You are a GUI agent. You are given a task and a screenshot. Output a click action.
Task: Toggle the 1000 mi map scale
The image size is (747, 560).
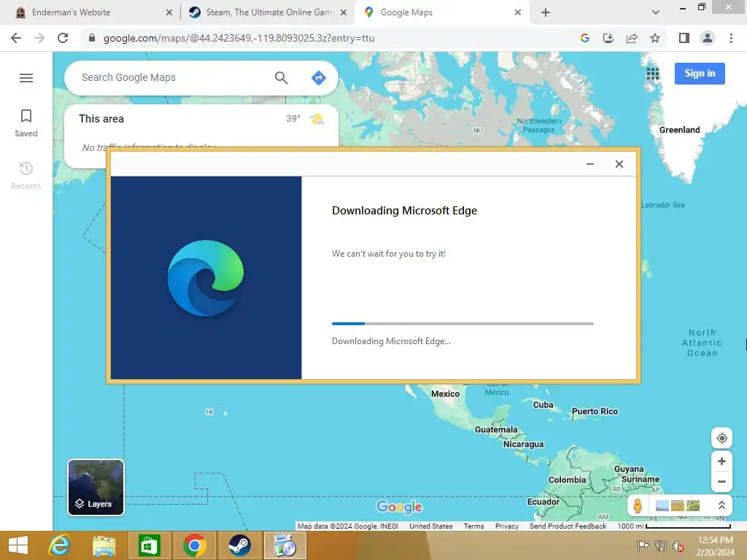pyautogui.click(x=674, y=526)
